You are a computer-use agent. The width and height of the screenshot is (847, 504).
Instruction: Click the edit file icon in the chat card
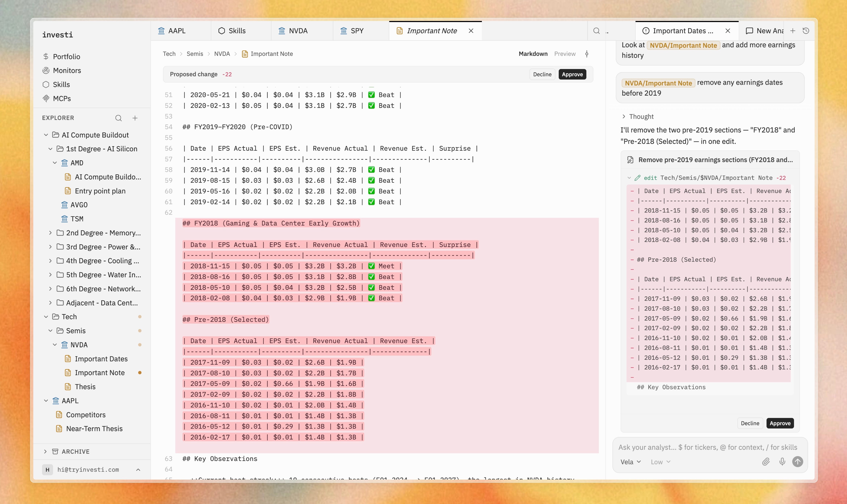630,160
